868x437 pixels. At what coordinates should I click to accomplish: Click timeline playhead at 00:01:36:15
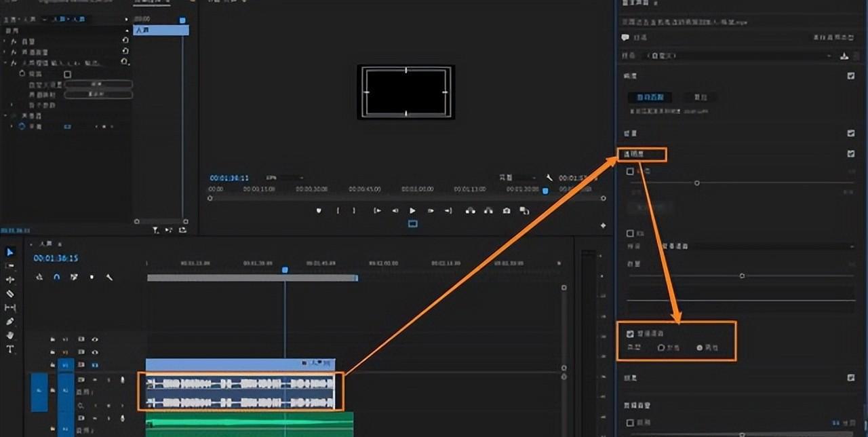(x=285, y=270)
